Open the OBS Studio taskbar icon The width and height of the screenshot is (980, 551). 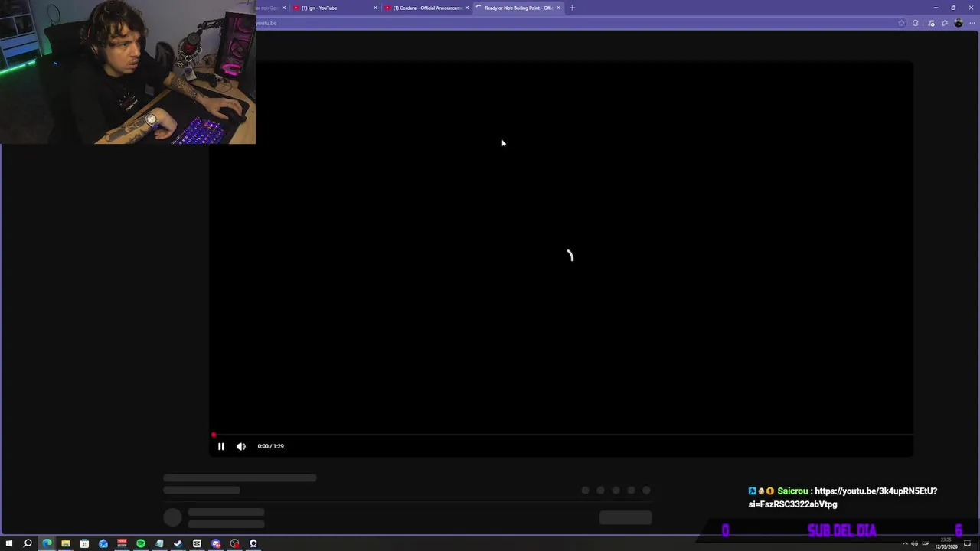[x=234, y=543]
